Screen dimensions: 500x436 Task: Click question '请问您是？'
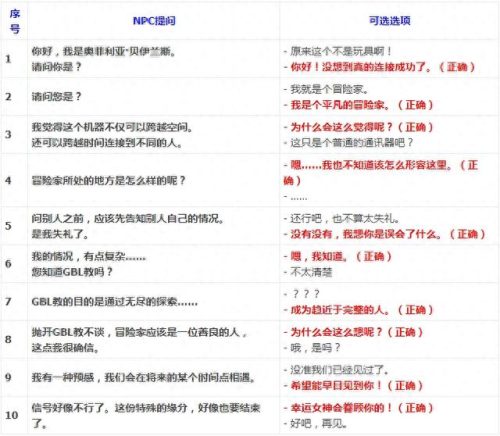[x=56, y=97]
